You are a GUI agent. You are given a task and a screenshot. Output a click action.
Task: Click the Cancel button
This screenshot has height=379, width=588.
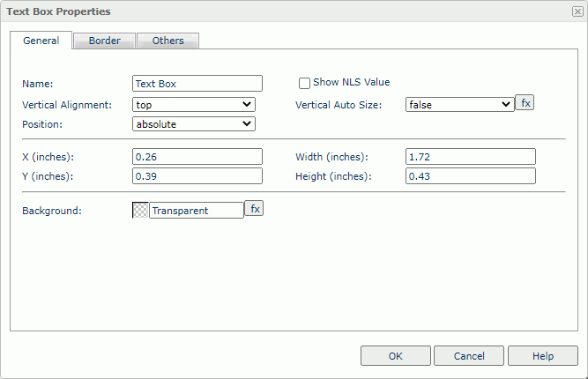[469, 356]
